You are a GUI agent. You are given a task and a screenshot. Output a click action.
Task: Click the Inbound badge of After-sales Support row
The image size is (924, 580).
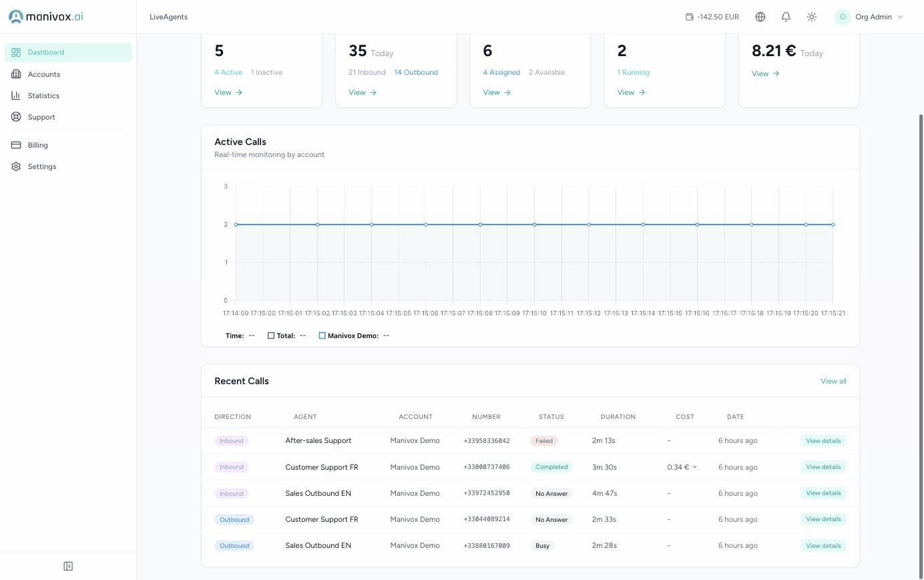(x=232, y=441)
